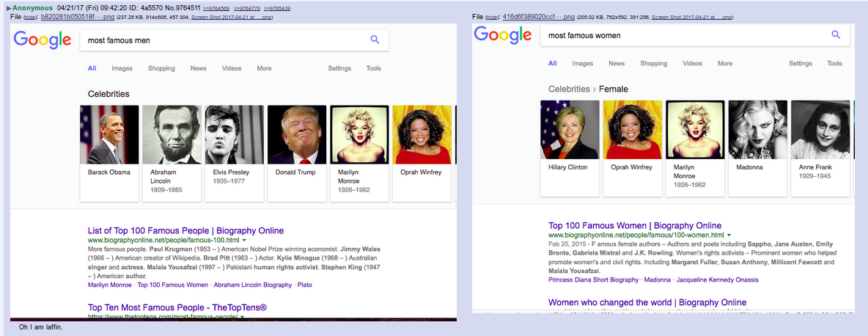This screenshot has width=868, height=336.
Task: Select Marilyn Monroe card in the men search
Action: (360, 153)
